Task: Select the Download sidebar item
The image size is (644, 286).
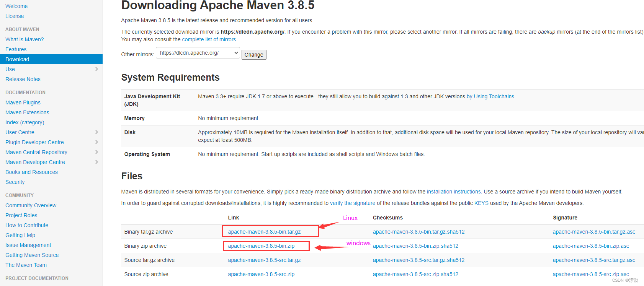Action: click(x=51, y=59)
